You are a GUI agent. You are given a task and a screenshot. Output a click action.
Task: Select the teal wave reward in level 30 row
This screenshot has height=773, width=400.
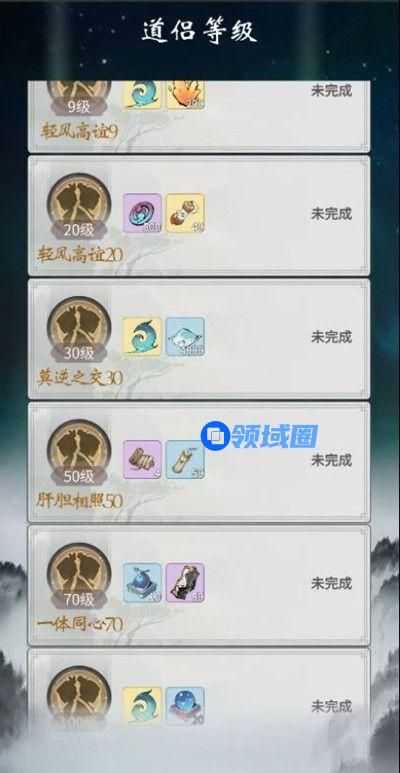click(142, 336)
